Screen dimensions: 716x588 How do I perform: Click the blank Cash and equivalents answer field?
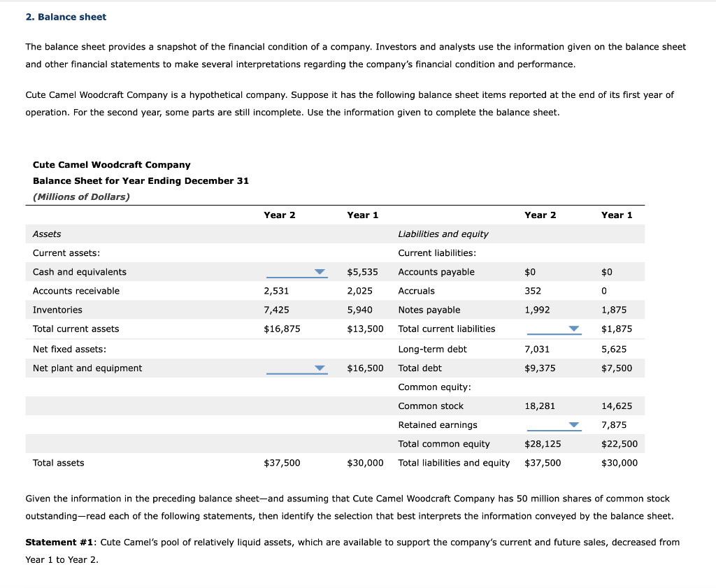pos(294,271)
